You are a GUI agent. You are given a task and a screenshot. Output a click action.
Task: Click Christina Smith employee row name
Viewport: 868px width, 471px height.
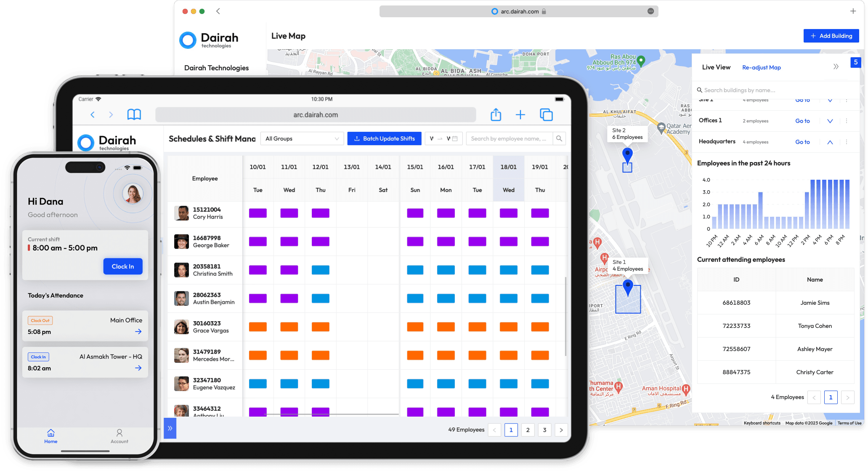212,274
